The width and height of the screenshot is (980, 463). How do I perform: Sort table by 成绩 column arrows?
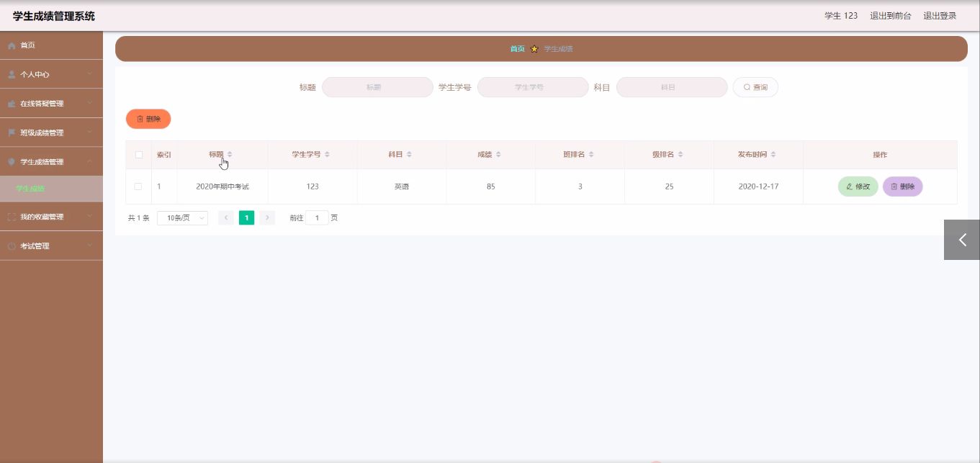pyautogui.click(x=498, y=155)
